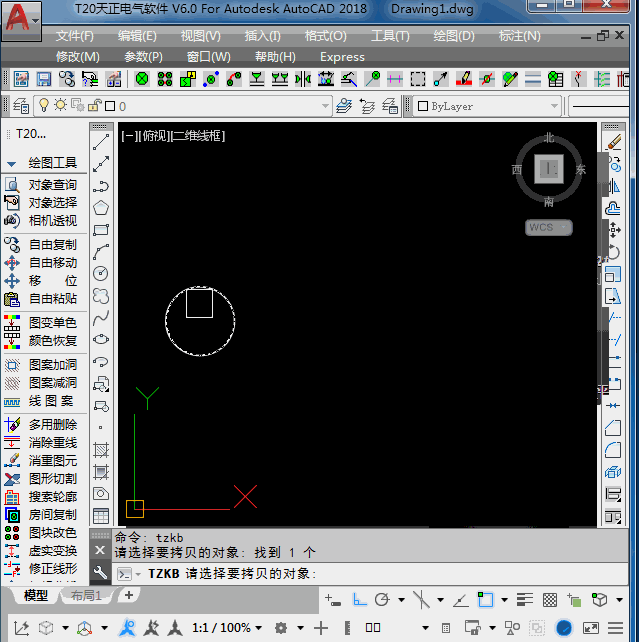
Task: Open the 修改(M) menu
Action: 77,57
